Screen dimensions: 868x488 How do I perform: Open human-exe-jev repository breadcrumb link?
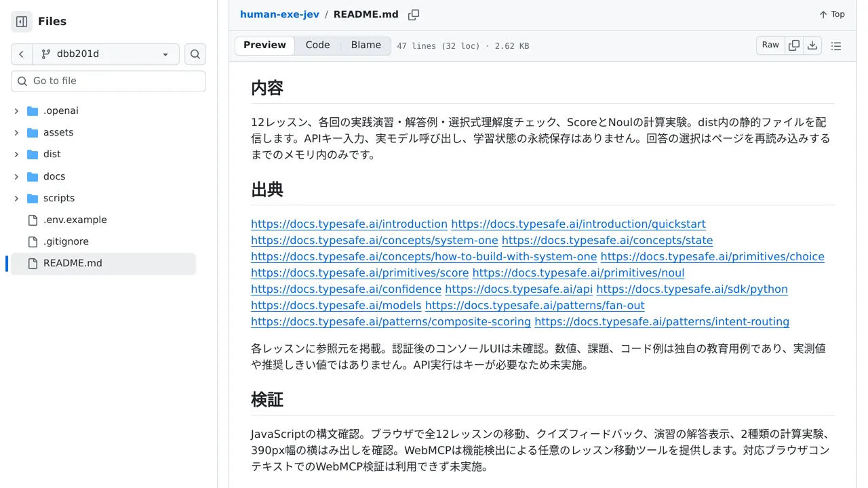(x=279, y=14)
